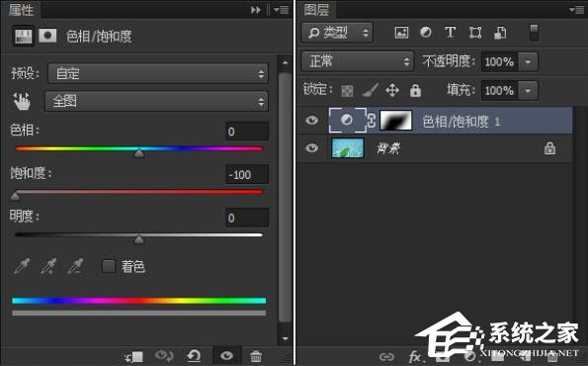Lock image pixels with brush icon
The image size is (588, 366).
[x=370, y=90]
